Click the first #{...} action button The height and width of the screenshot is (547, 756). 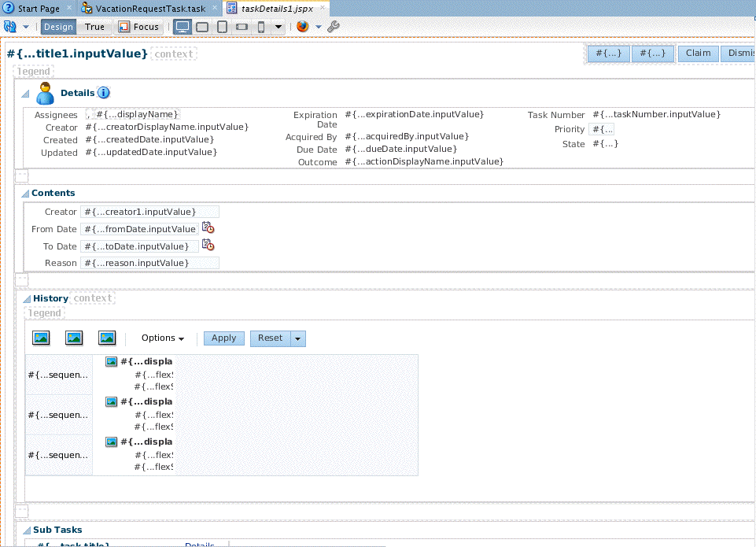click(609, 54)
